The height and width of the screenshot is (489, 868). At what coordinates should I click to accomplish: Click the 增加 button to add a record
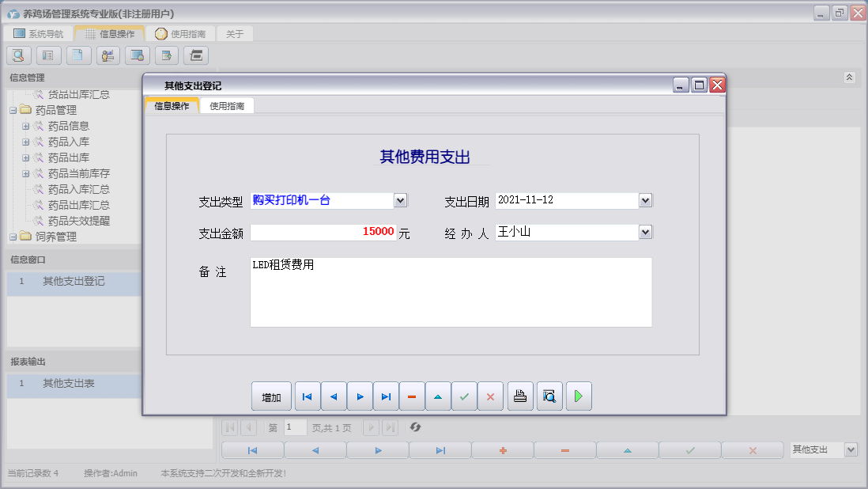[x=271, y=396]
